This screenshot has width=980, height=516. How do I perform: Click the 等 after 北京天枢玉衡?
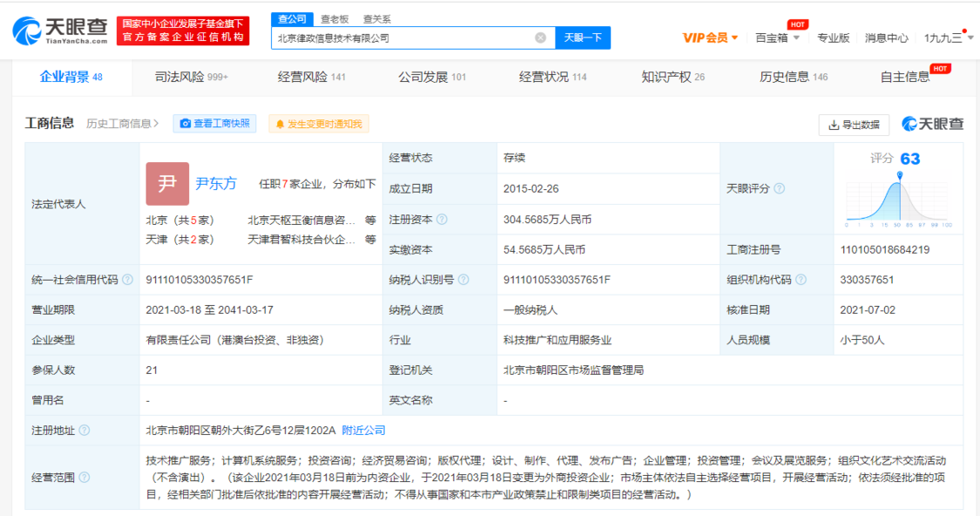click(x=370, y=221)
